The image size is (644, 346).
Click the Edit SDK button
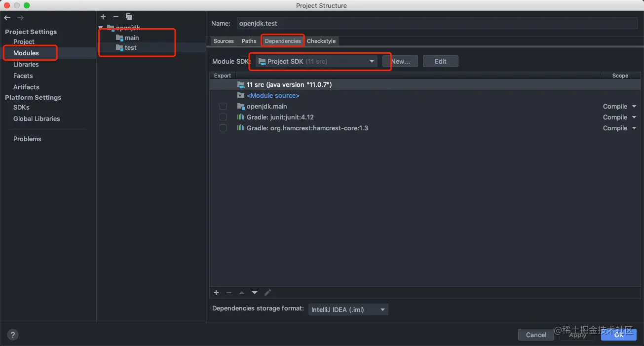pyautogui.click(x=441, y=61)
